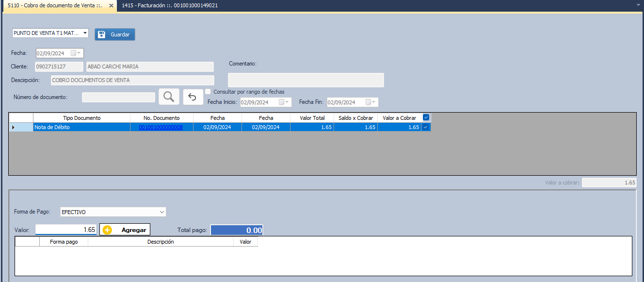Viewport: 644px width, 282px height.
Task: Click the Forma pago header in payments grid
Action: tap(64, 242)
